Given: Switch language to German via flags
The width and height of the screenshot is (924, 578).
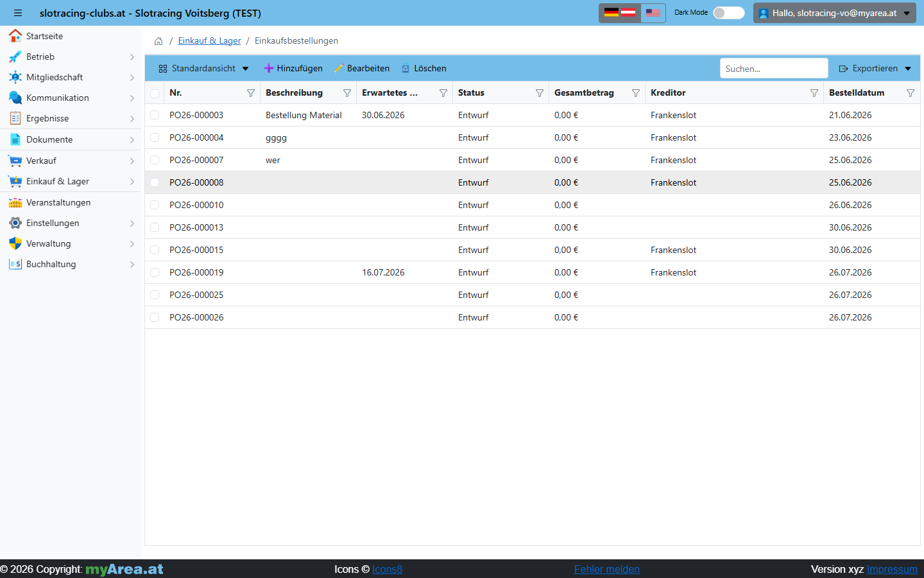Looking at the screenshot, I should (620, 13).
